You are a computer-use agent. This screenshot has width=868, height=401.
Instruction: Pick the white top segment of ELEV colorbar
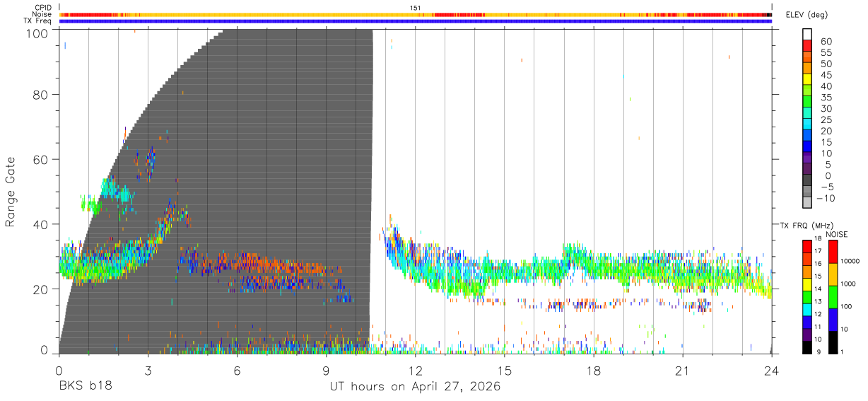807,34
